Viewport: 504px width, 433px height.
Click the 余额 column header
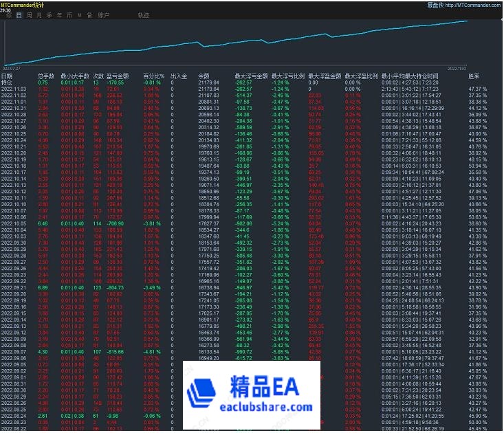coord(204,76)
